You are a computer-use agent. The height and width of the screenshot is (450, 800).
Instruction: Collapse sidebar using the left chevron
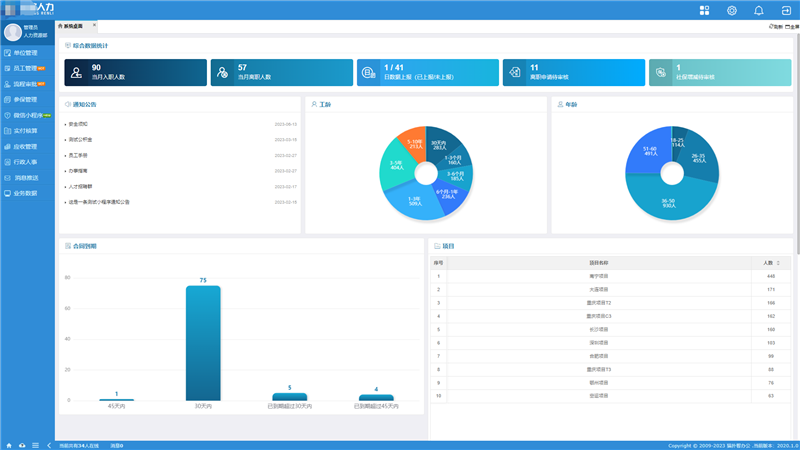click(x=49, y=444)
